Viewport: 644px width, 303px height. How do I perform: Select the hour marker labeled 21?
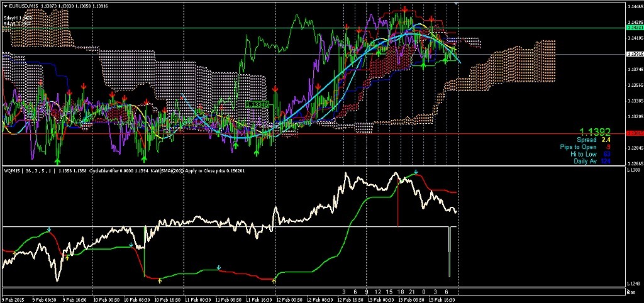[x=411, y=292]
